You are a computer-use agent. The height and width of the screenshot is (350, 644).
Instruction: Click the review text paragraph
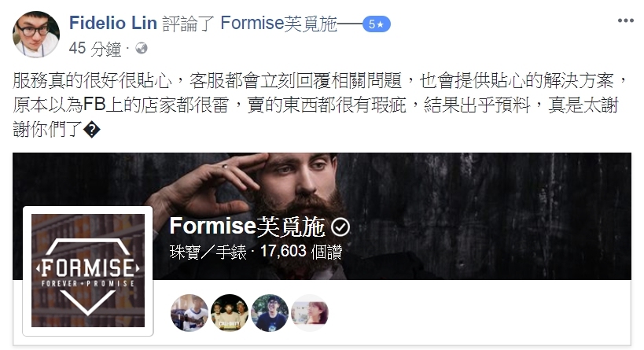(320, 105)
